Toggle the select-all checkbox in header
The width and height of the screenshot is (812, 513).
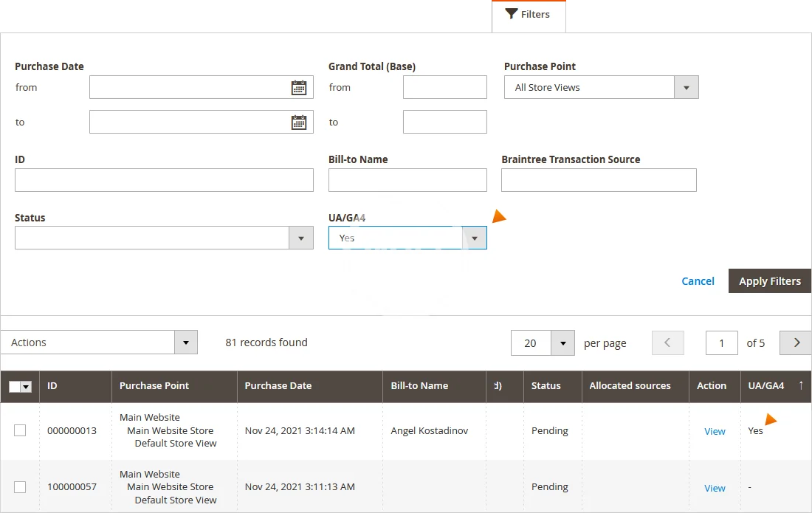pyautogui.click(x=15, y=387)
